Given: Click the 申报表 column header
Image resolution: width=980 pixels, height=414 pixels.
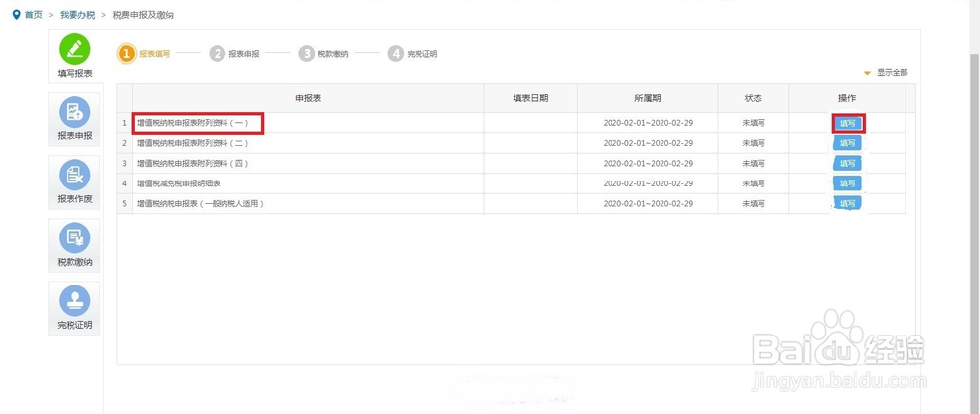Looking at the screenshot, I should click(x=308, y=99).
